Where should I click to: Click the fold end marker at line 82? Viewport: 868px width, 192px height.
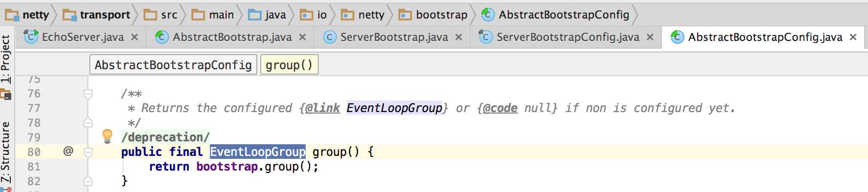pos(88,181)
